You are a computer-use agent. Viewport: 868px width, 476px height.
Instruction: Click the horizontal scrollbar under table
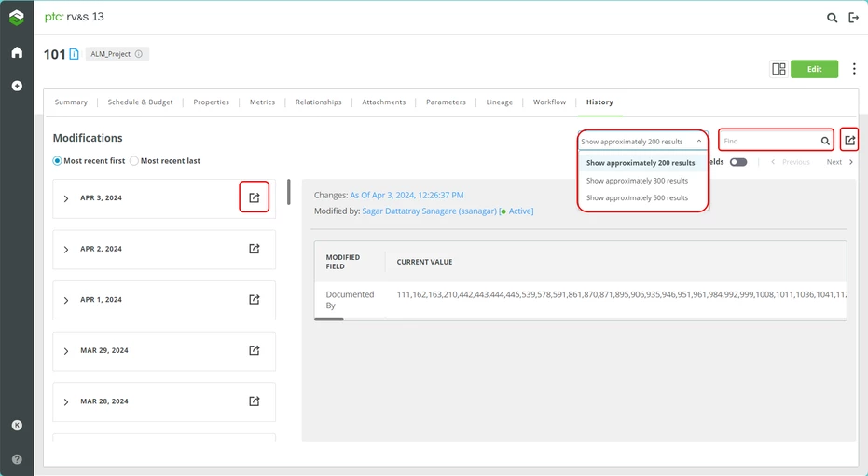point(329,319)
